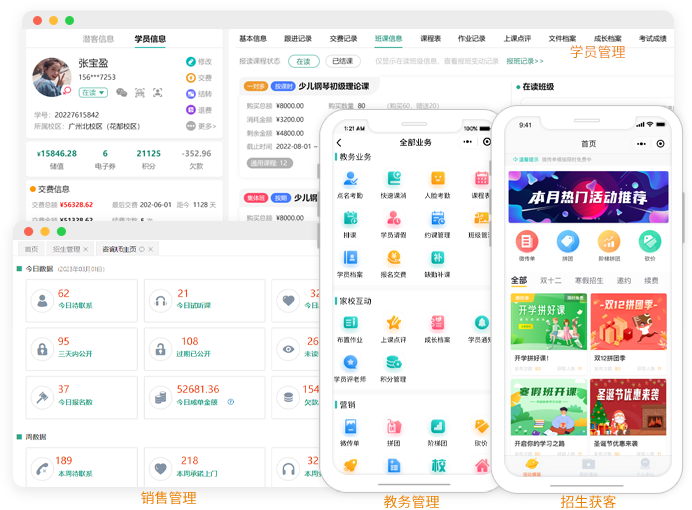Open the 今日待联系 62 card
Image resolution: width=692 pixels, height=510 pixels.
[82, 300]
